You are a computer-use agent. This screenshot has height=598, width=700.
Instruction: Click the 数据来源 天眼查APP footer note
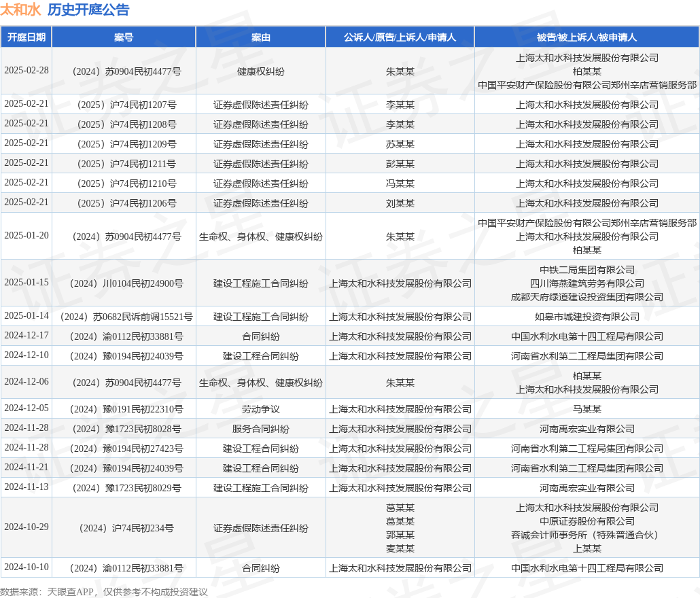coord(104,592)
